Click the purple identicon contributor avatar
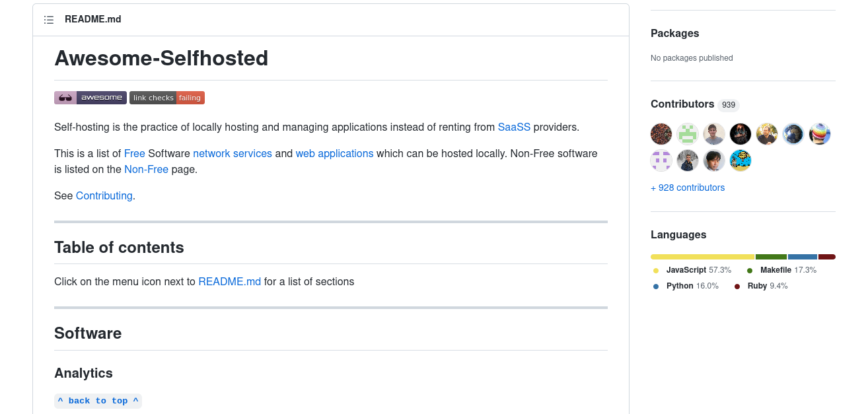Screen dimensions: 868x414 click(x=661, y=160)
